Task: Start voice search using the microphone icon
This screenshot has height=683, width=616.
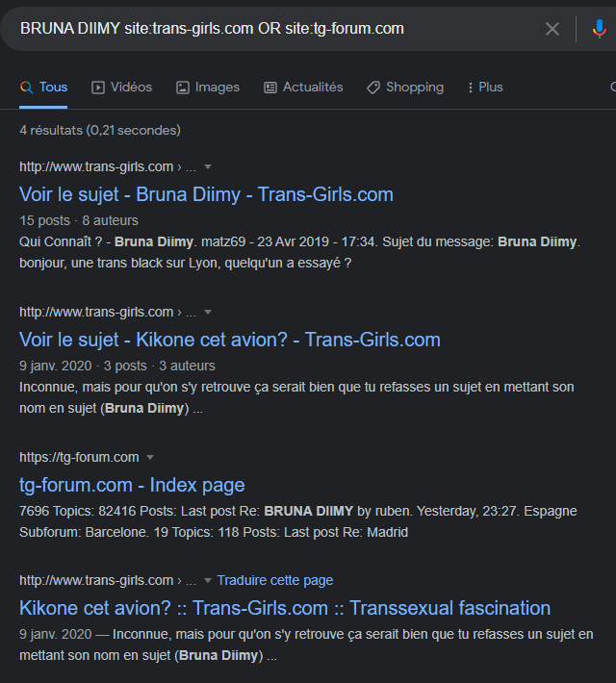Action: (599, 29)
